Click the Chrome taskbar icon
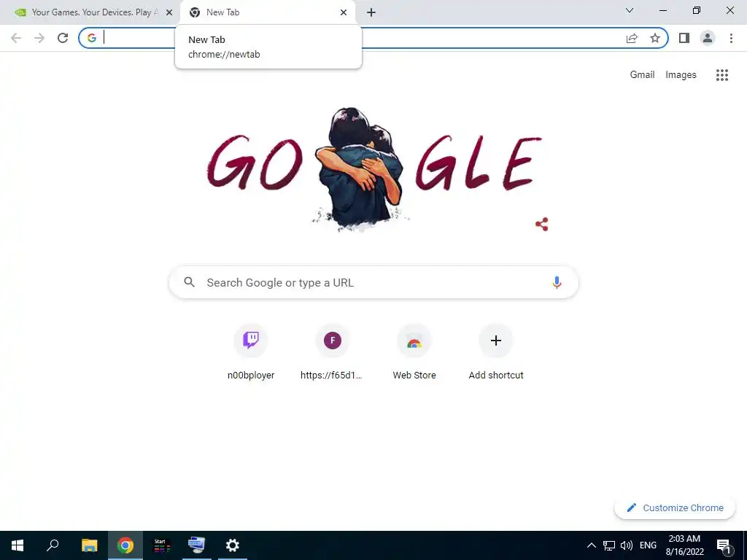 click(125, 545)
